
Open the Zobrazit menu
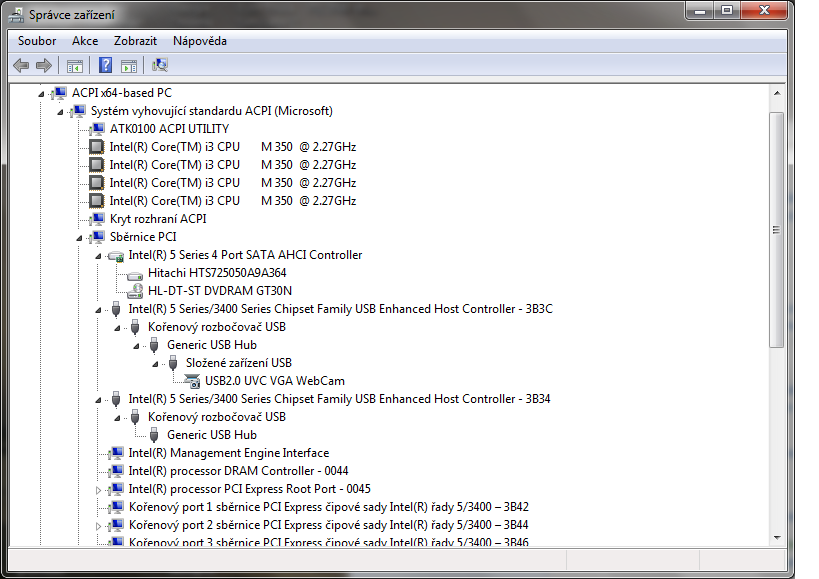[135, 41]
